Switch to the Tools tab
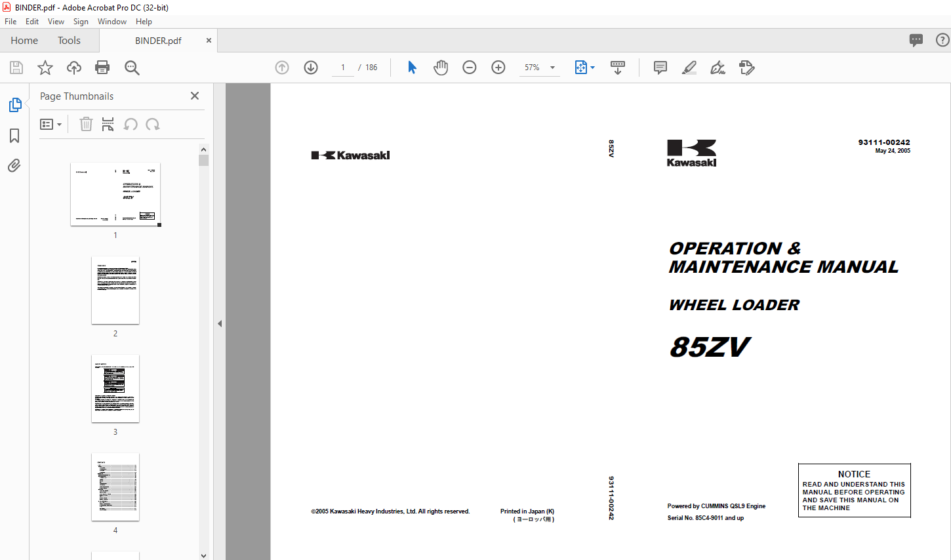 point(69,41)
